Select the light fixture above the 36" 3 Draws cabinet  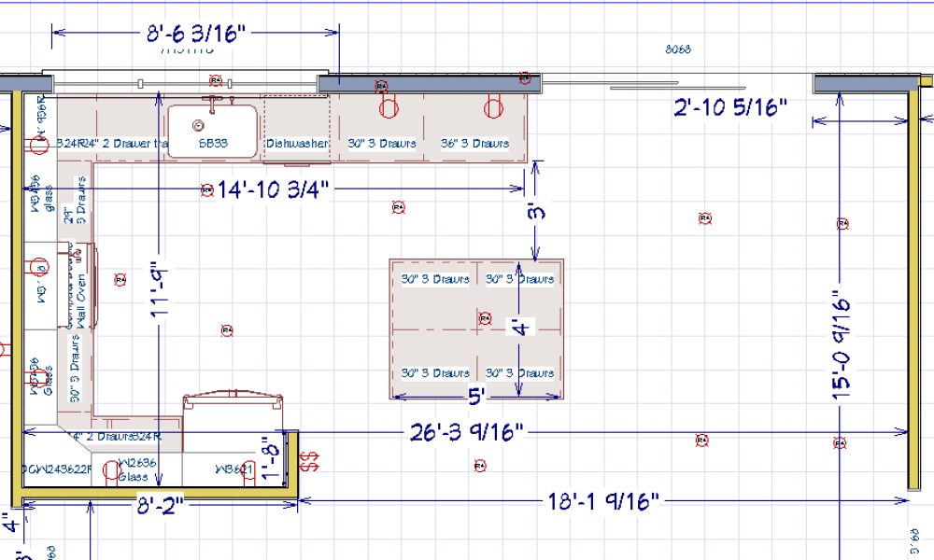[492, 108]
